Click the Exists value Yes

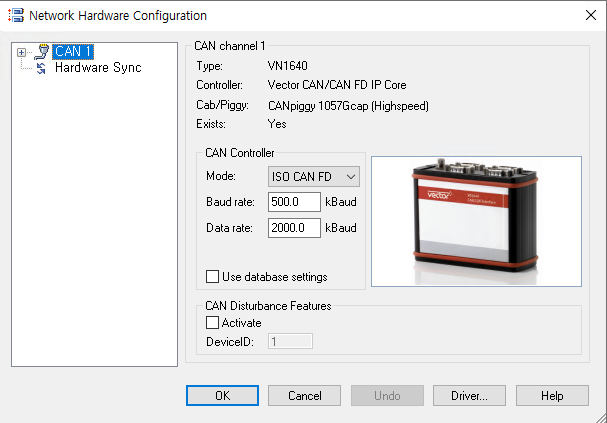point(277,124)
